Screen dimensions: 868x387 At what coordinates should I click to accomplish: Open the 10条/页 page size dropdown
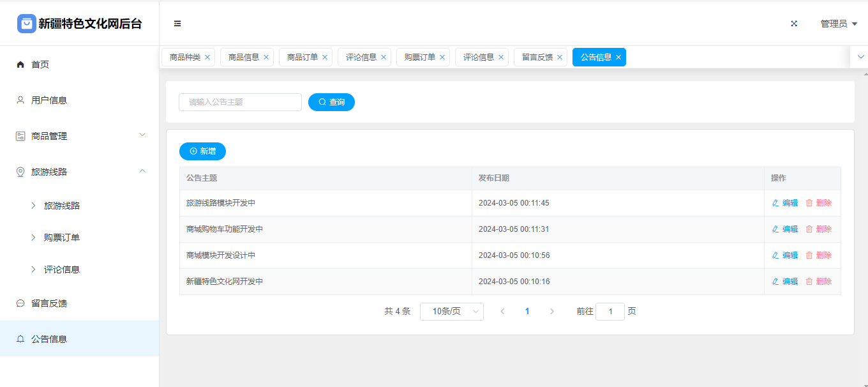pyautogui.click(x=451, y=312)
